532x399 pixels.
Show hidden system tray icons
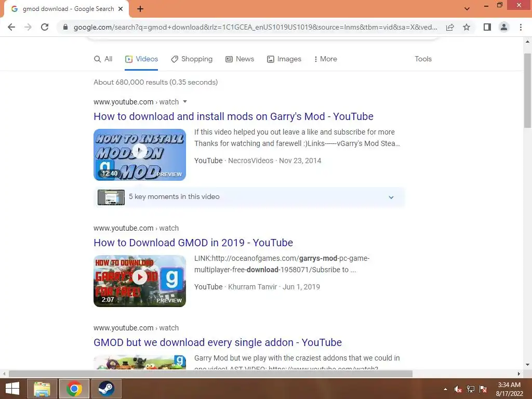click(x=445, y=389)
